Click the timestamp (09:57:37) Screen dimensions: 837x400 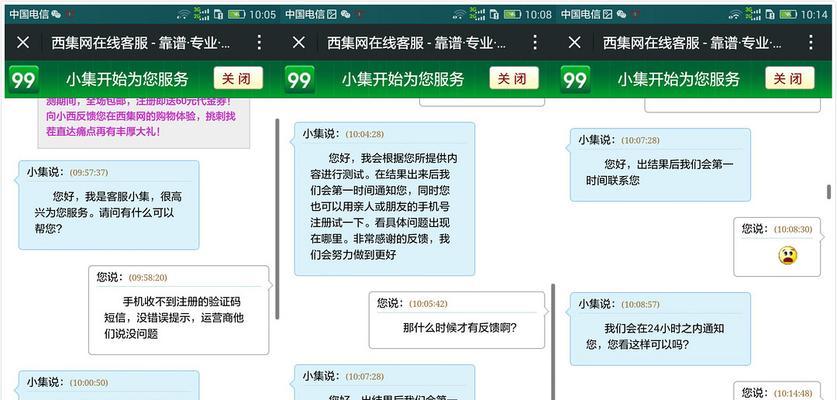(x=89, y=172)
